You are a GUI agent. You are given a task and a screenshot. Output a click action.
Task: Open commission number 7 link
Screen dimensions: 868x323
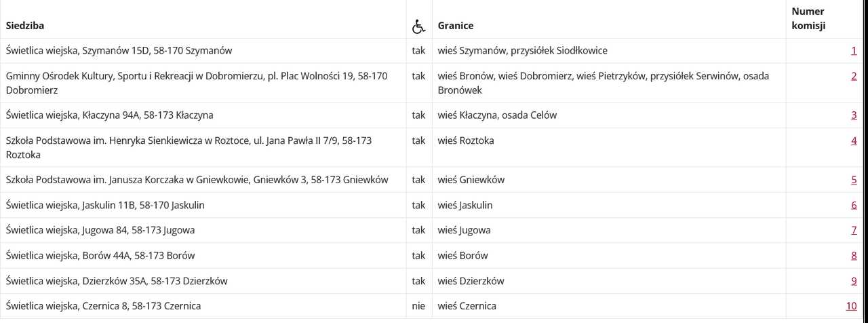pyautogui.click(x=854, y=230)
